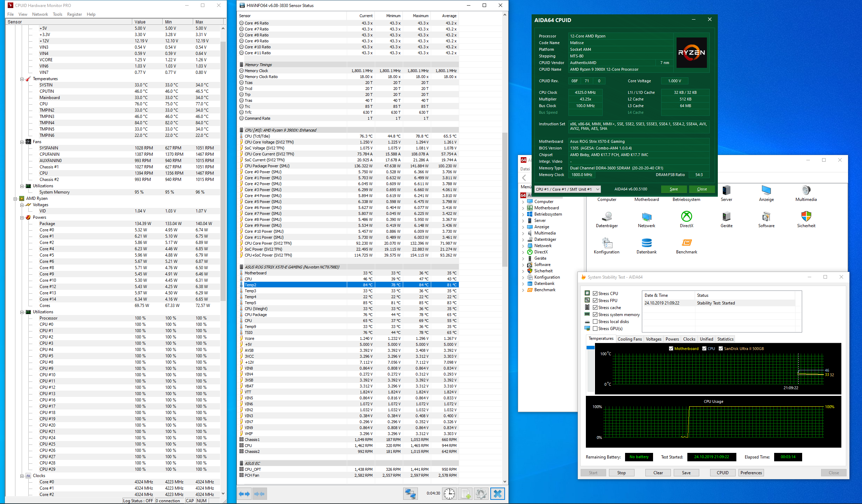Collapse Clocks node in Hardware Monitor
Screen dimensions: 862x504
22,476
